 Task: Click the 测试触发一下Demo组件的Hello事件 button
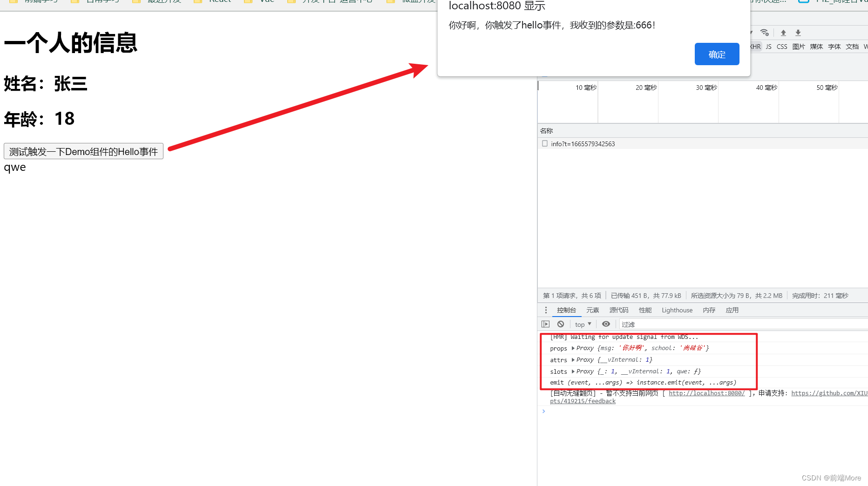[x=83, y=151]
